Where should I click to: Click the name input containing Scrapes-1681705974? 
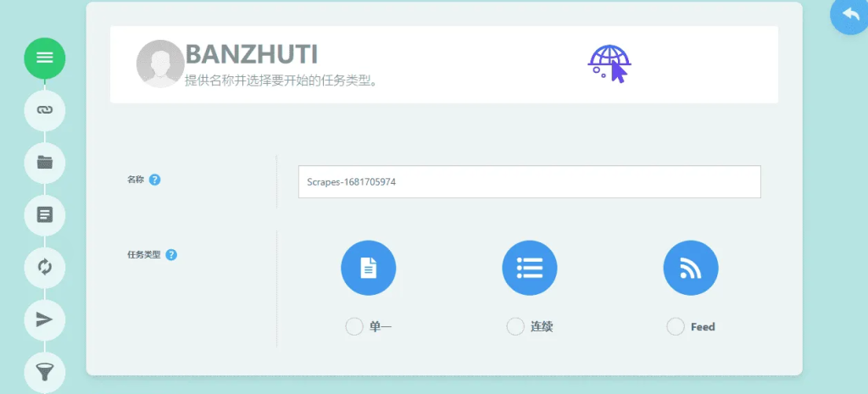[x=530, y=181]
